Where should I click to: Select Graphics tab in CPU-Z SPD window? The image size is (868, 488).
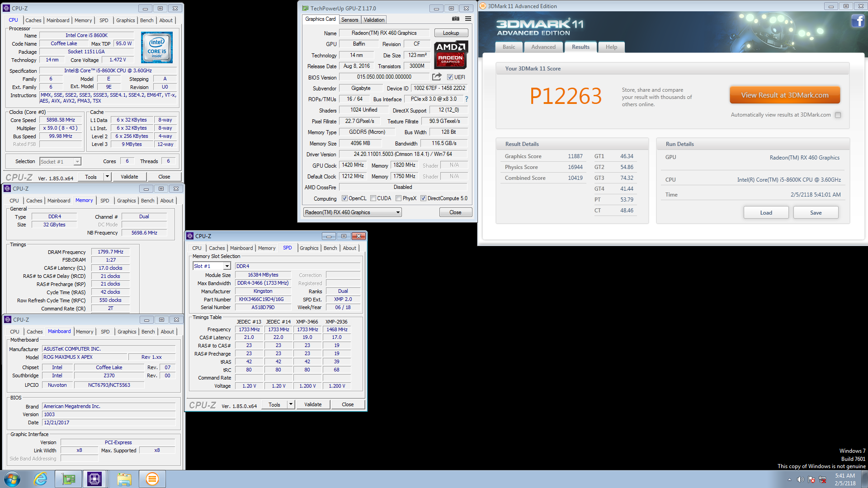309,248
